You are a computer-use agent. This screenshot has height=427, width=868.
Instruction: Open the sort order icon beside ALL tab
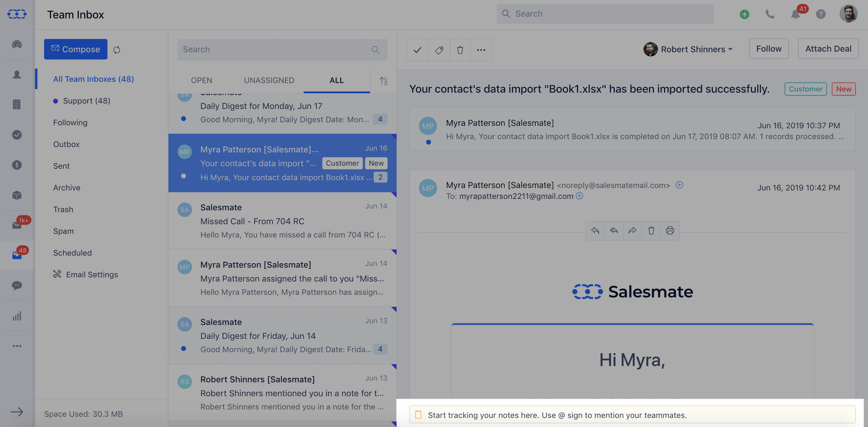[x=383, y=81]
